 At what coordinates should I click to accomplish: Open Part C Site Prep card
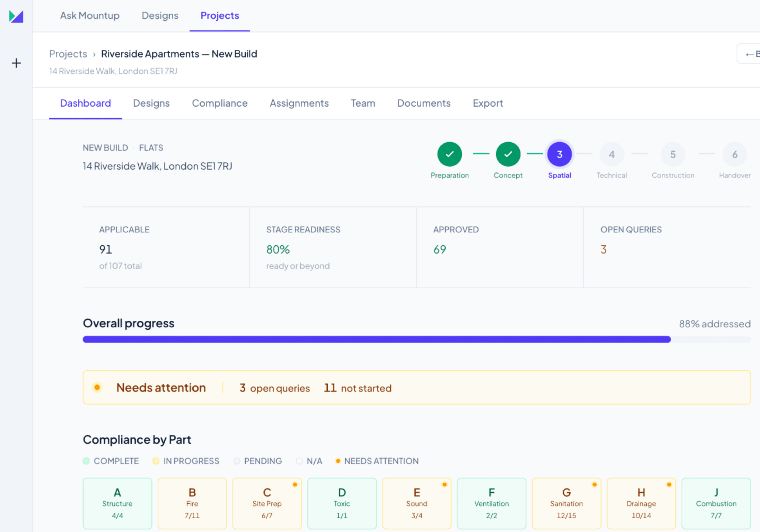click(x=267, y=503)
